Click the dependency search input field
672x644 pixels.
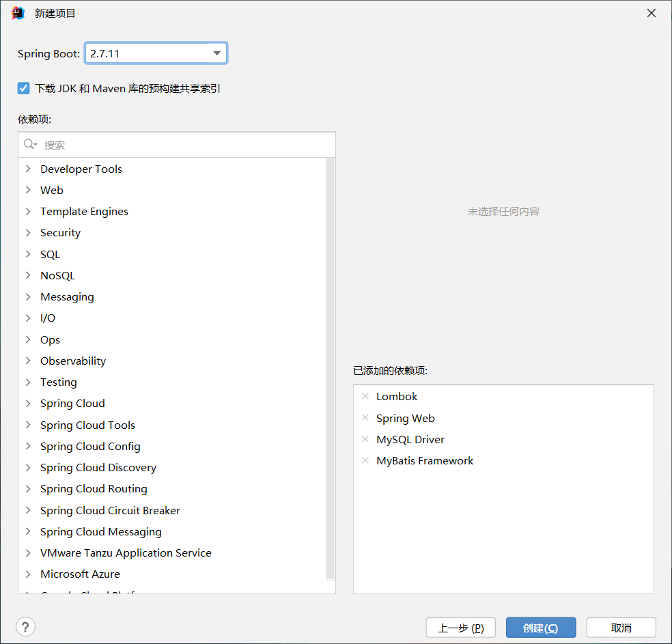click(x=171, y=145)
